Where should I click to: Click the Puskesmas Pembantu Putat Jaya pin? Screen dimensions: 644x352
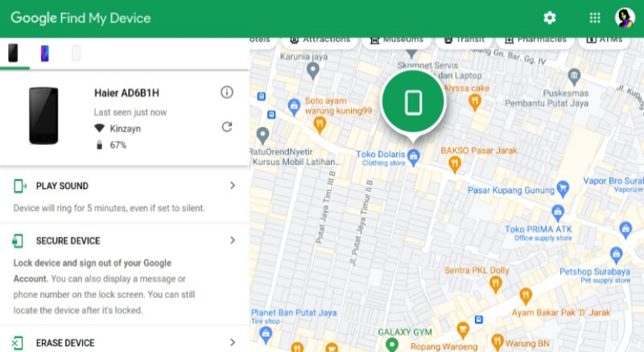pos(574,77)
